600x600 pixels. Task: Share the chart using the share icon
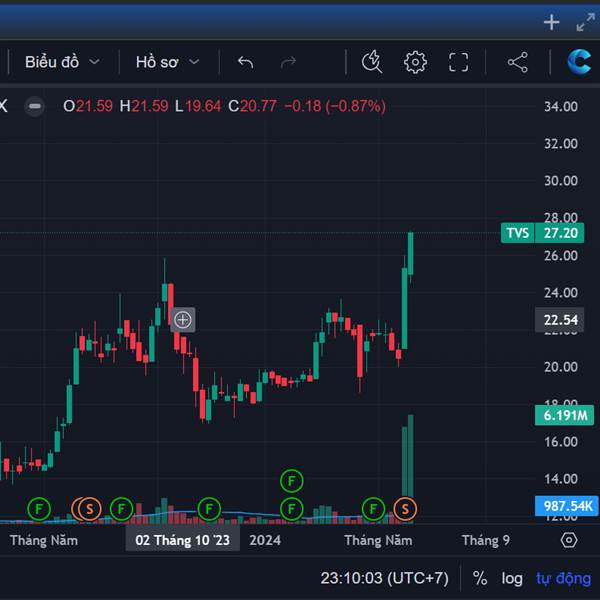coord(517,62)
